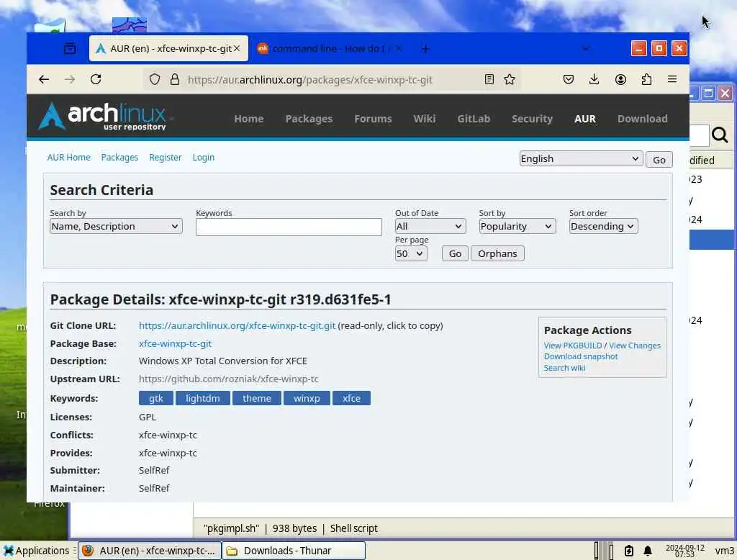
Task: Switch to the Downloads - Thunar taskbar window
Action: pos(293,551)
